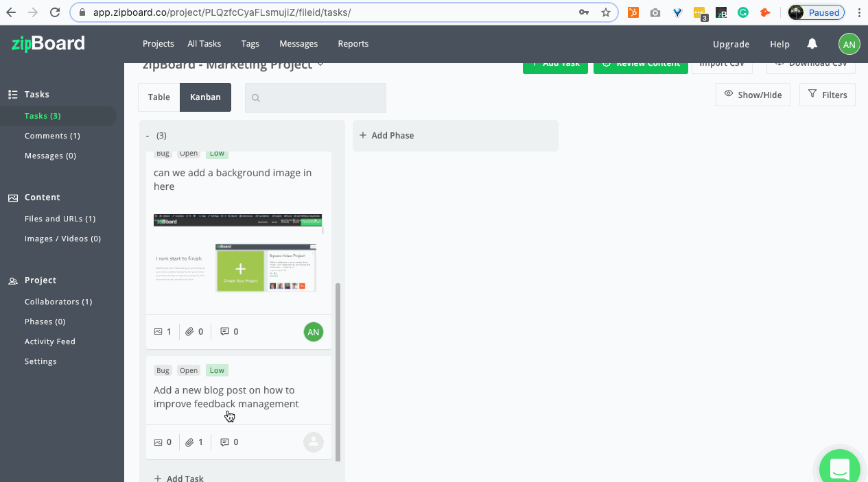The width and height of the screenshot is (868, 482).
Task: Expand the Marketing Project name dropdown
Action: tap(320, 65)
